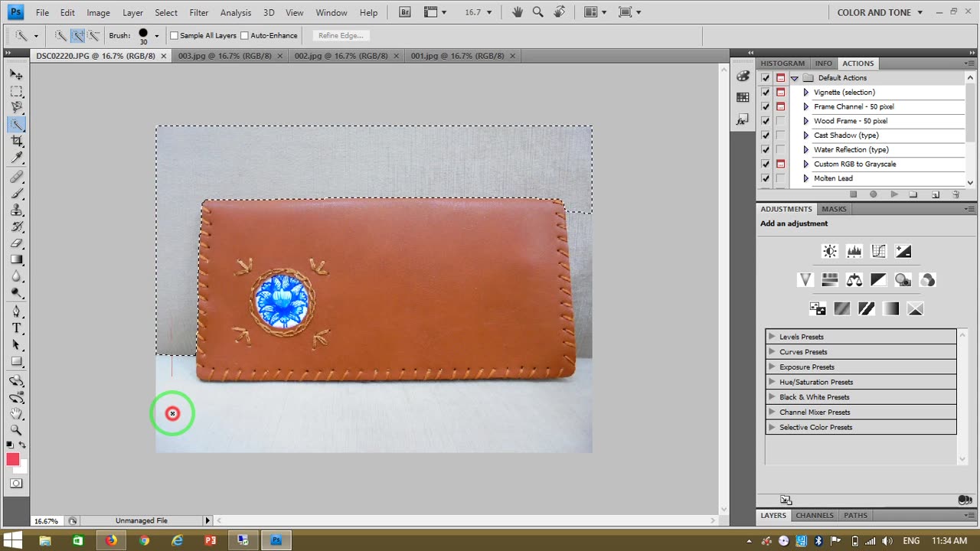Viewport: 980px width, 551px height.
Task: Switch to the MASKS tab
Action: [834, 209]
